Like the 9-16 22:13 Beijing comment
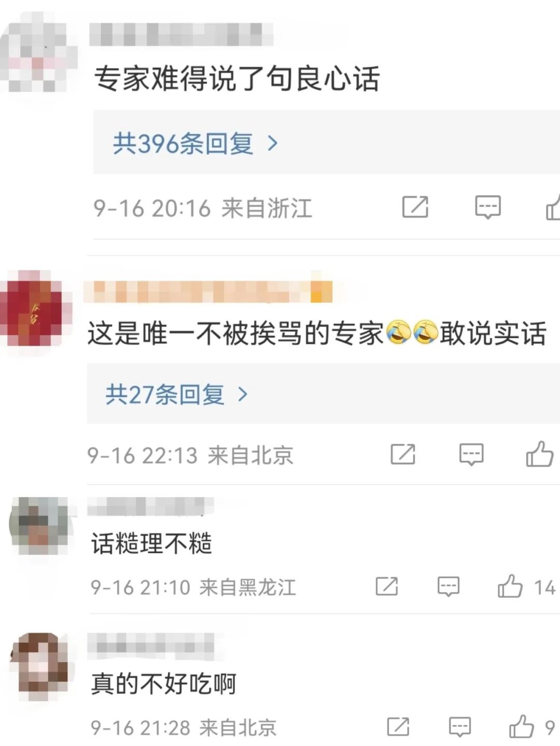560x746 pixels. pos(540,454)
